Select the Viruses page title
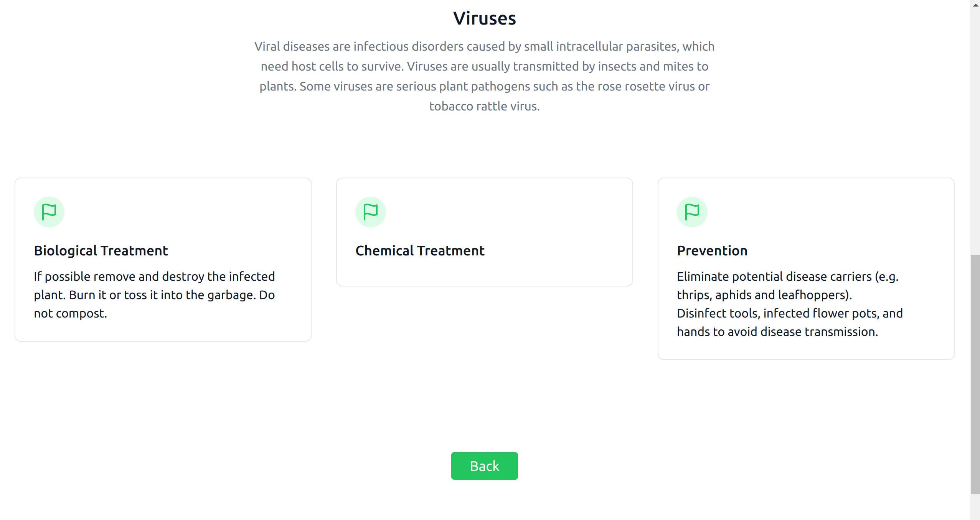 pos(484,17)
